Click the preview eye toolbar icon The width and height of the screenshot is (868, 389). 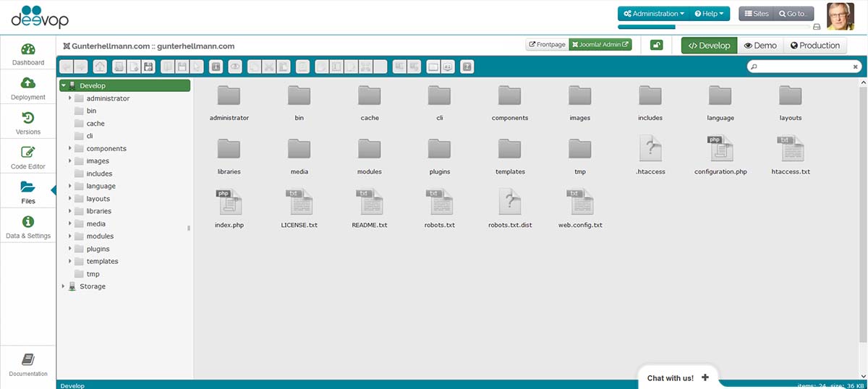point(235,67)
